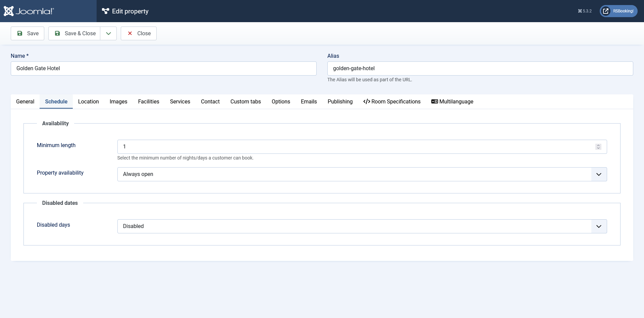Click the Close button with red X
Image resolution: width=644 pixels, height=318 pixels.
(139, 33)
